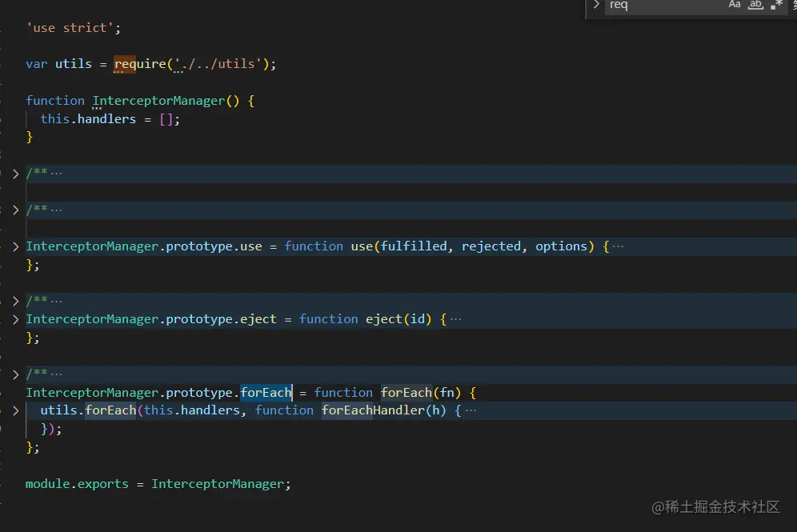797x532 pixels.
Task: Unfold the comment block directly above prototype.use
Action: [x=16, y=210]
